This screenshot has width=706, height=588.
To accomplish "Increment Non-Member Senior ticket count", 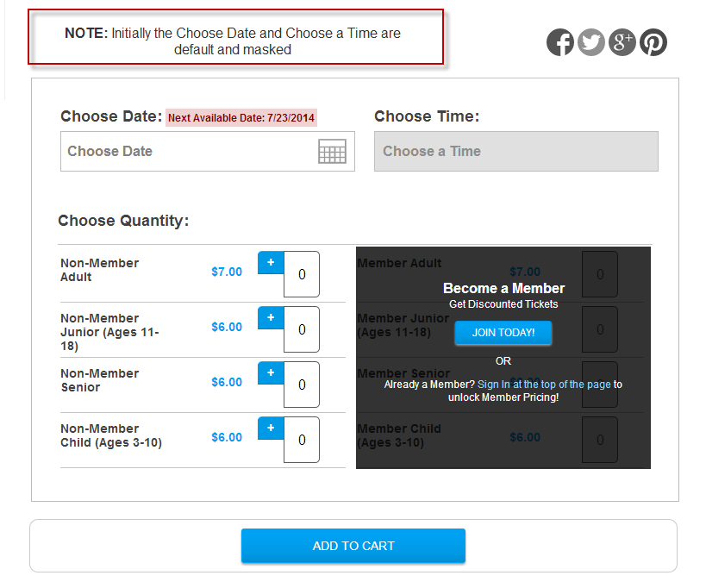I will pos(271,372).
